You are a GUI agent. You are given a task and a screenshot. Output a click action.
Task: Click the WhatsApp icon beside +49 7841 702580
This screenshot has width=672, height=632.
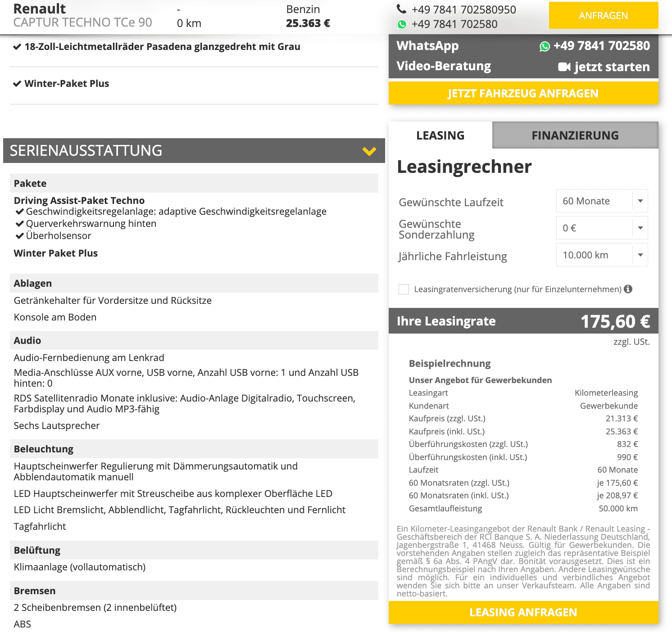pyautogui.click(x=545, y=46)
